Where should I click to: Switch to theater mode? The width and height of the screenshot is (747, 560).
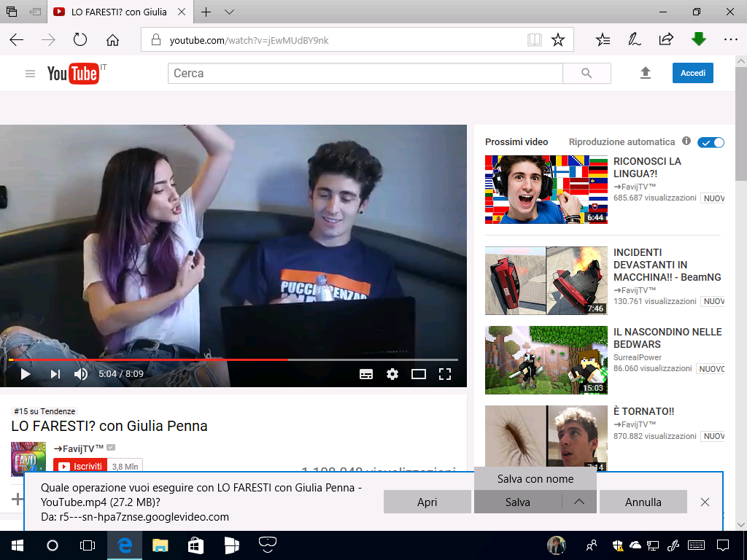point(418,374)
